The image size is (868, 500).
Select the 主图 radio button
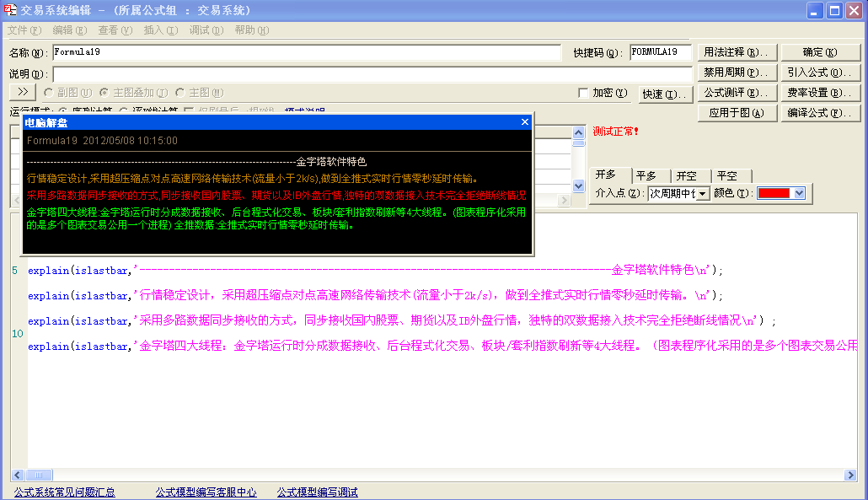179,93
